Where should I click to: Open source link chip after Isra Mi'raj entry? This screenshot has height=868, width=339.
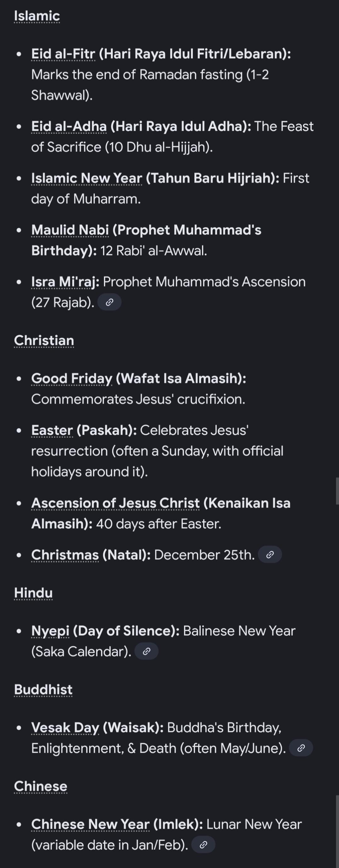tap(109, 302)
